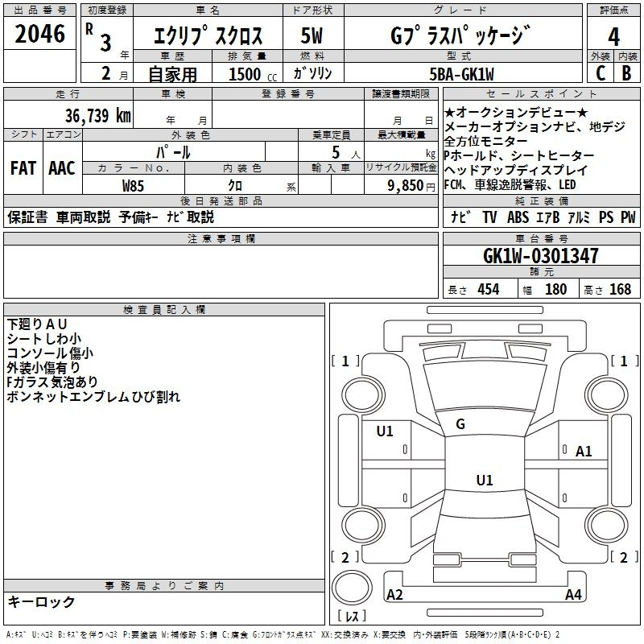
Task: Select the shift type FAT
Action: (x=23, y=168)
